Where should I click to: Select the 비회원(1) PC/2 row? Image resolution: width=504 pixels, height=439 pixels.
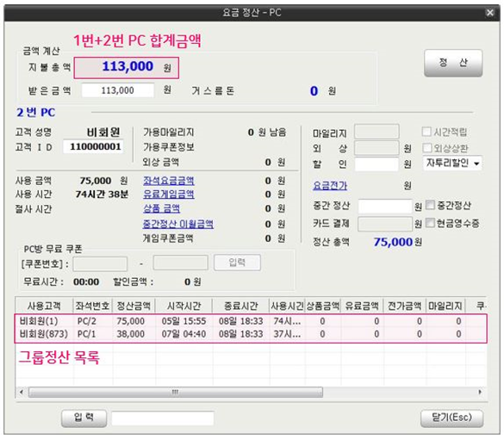click(251, 321)
